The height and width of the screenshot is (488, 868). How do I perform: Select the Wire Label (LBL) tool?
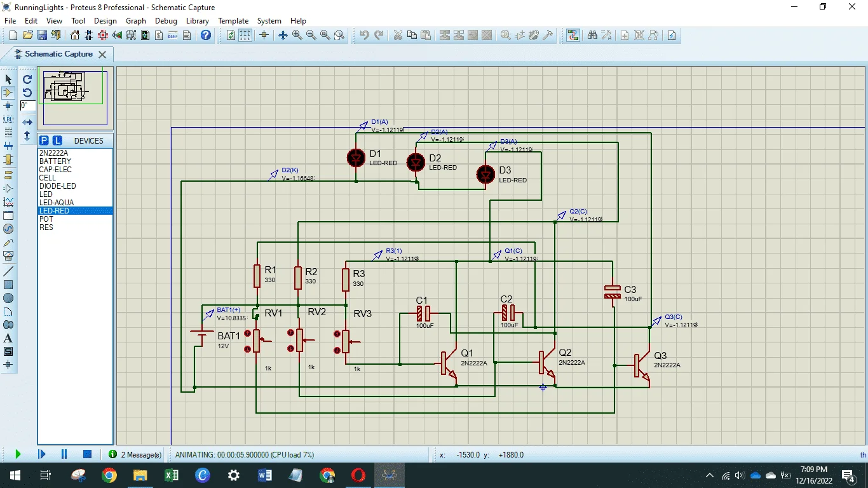coord(8,119)
